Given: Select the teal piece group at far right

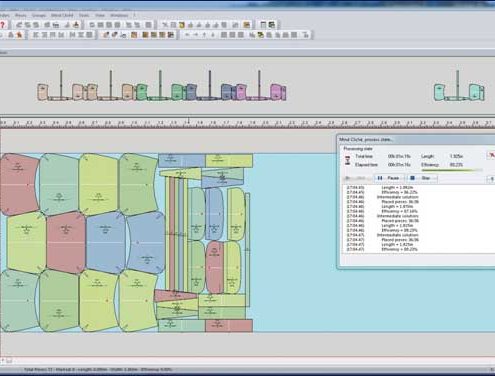Looking at the screenshot, I should tap(459, 92).
